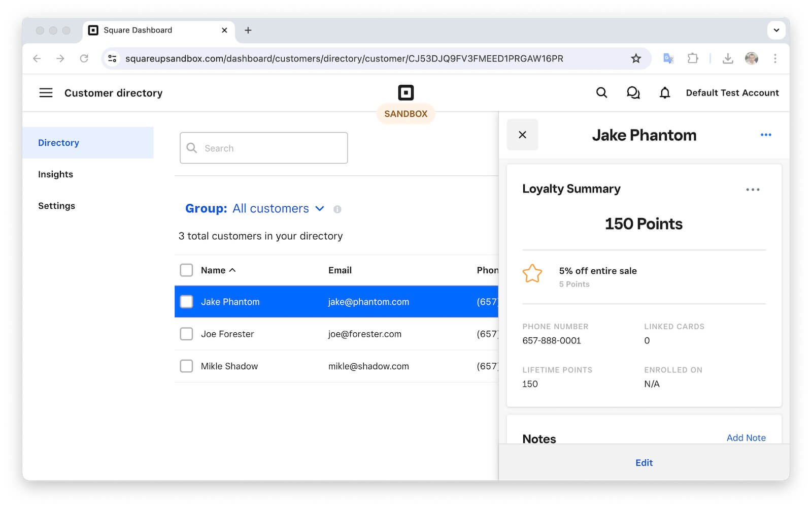This screenshot has width=812, height=508.
Task: Click the info icon beside All customers
Action: tap(337, 209)
